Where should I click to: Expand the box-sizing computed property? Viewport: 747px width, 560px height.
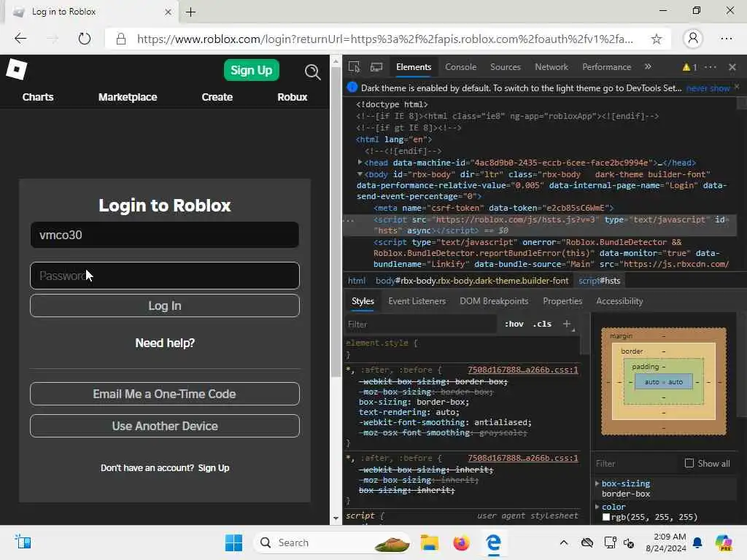pyautogui.click(x=597, y=483)
